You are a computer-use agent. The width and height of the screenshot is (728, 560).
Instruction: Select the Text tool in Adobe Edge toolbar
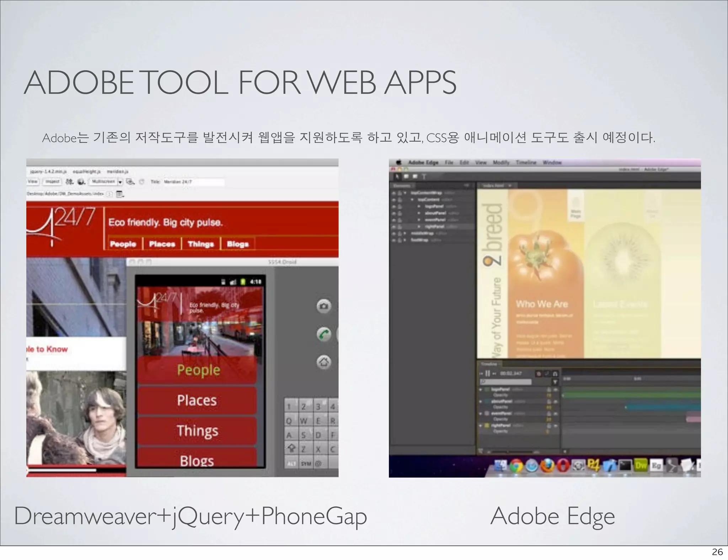coord(423,176)
